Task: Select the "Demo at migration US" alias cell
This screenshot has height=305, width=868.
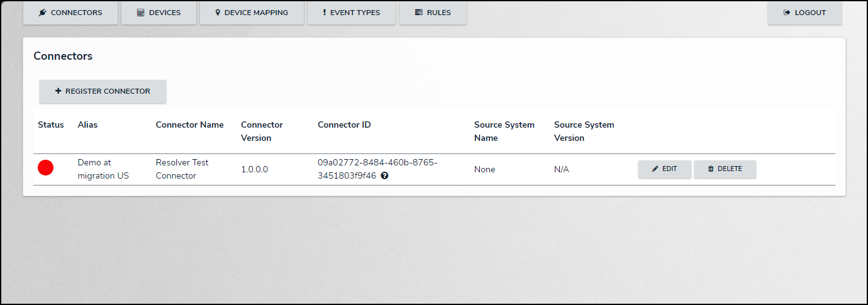Action: click(103, 169)
